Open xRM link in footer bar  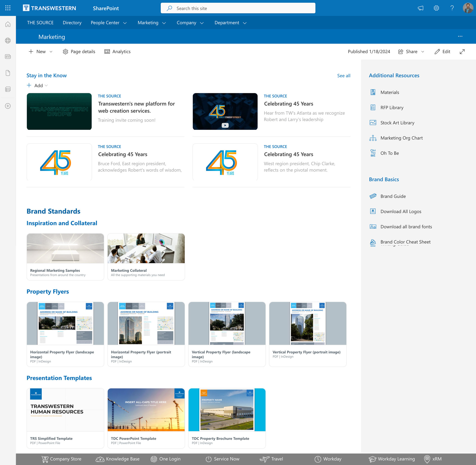(x=433, y=459)
